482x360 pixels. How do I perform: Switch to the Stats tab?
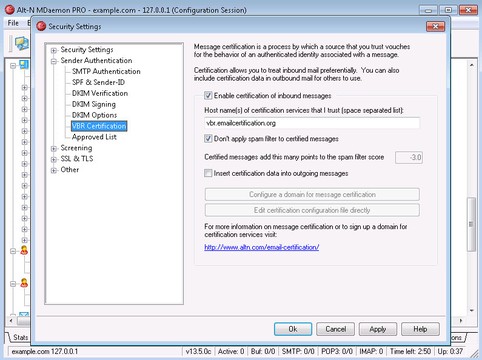tap(20, 337)
